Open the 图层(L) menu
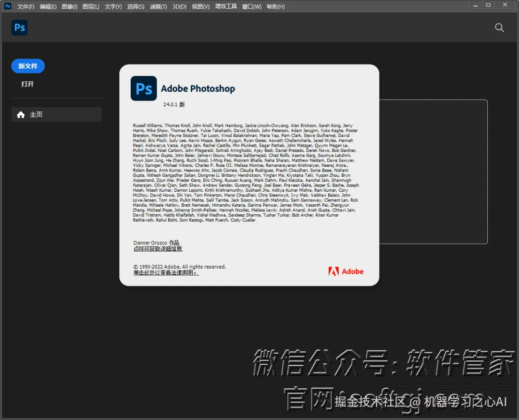The height and width of the screenshot is (420, 519). [91, 7]
